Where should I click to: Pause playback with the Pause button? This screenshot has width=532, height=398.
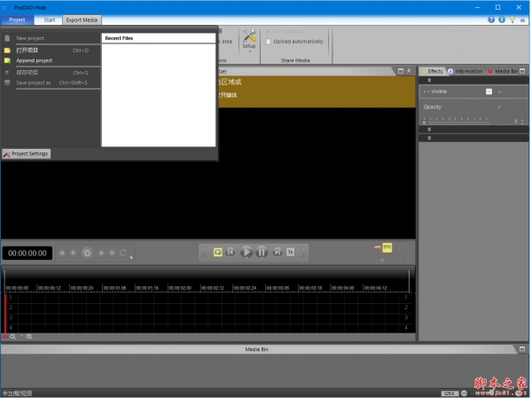pos(262,253)
